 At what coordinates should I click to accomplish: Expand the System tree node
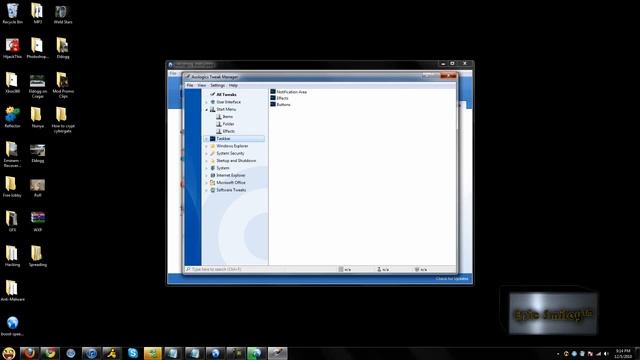207,168
